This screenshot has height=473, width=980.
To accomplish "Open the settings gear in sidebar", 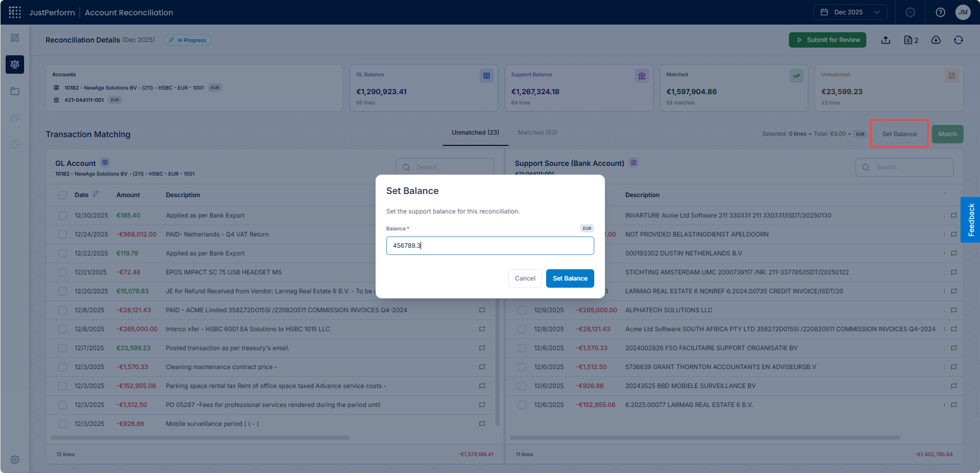I will coord(15,460).
